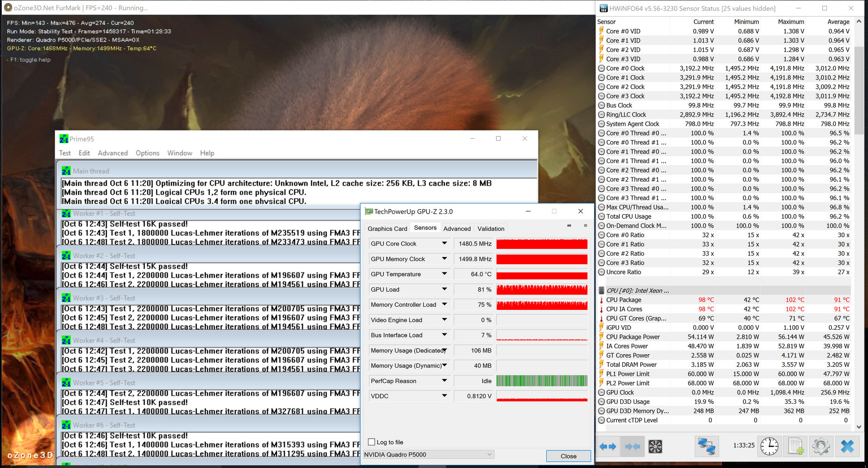Click HWiNFO reset clock icon
Screen dimensions: 868x468
coord(769,447)
